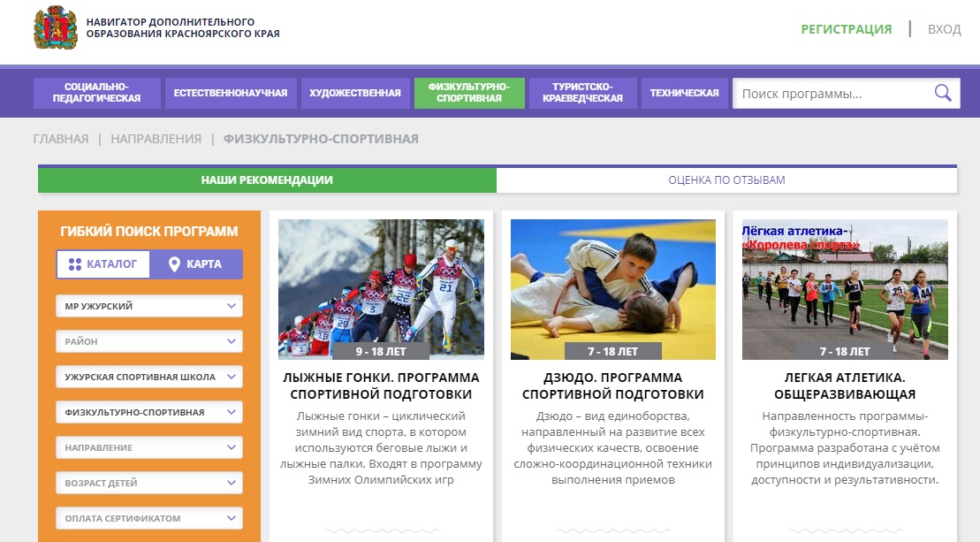Image resolution: width=980 pixels, height=542 pixels.
Task: Switch to Оценка по отзывам tab
Action: (726, 179)
